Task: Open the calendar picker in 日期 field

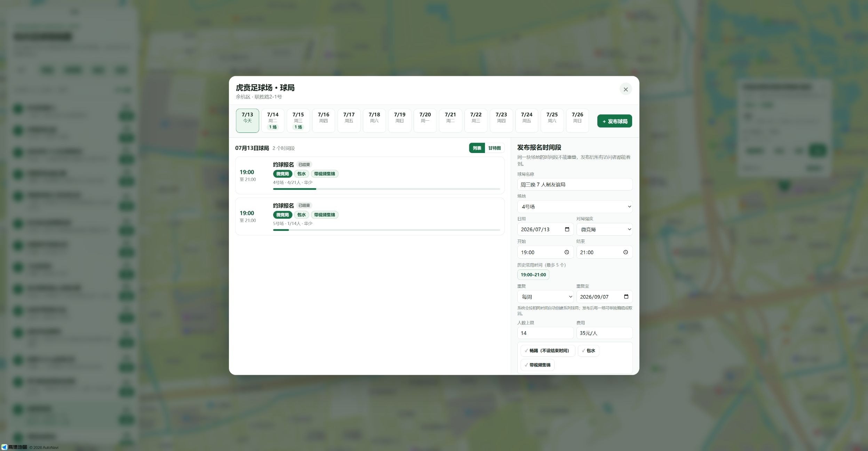Action: [567, 229]
